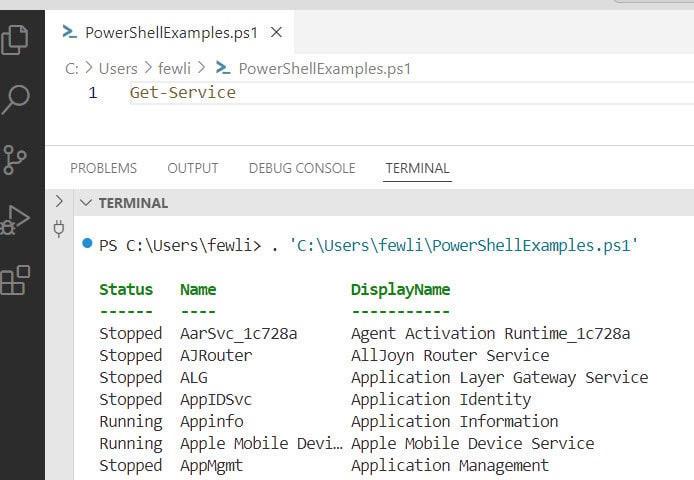Click the script path 'C:\Users\fewli\PowerShellExamples.ps1' link

click(x=463, y=245)
